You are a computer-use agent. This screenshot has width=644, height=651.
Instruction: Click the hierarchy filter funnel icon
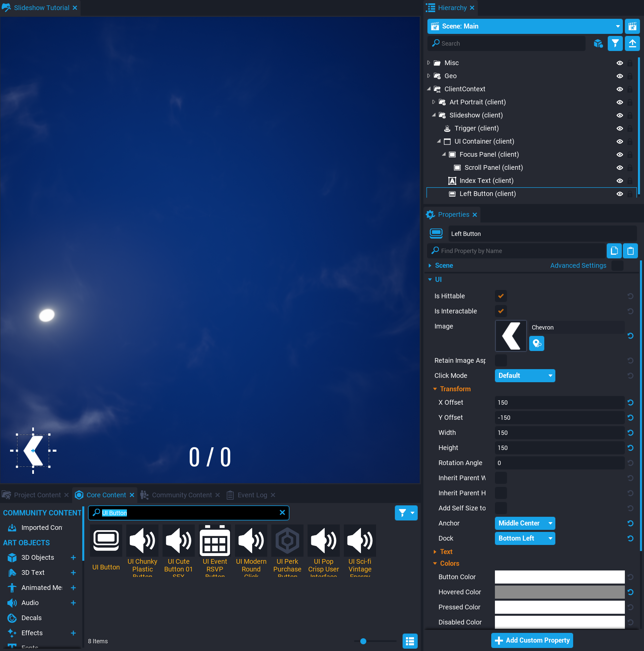(615, 44)
